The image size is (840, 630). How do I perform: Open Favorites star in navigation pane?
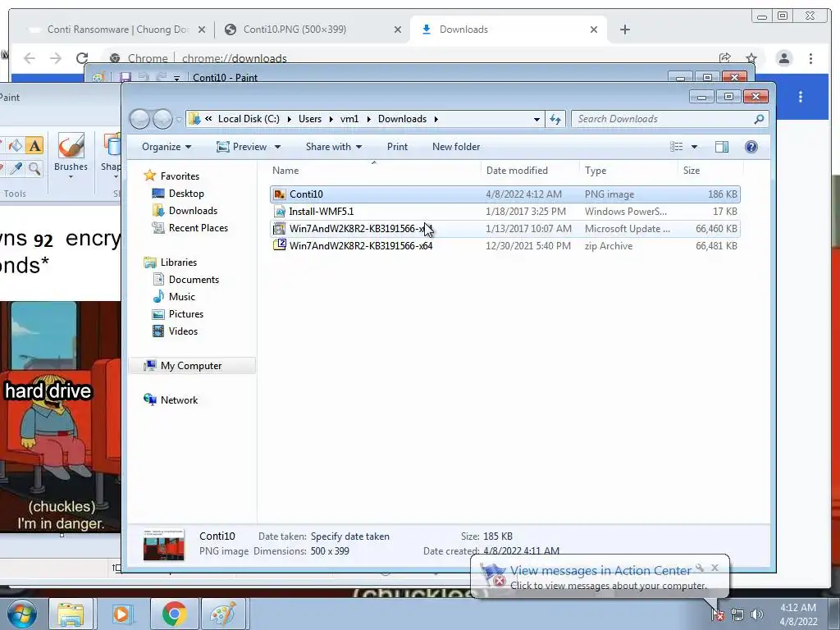coord(150,176)
